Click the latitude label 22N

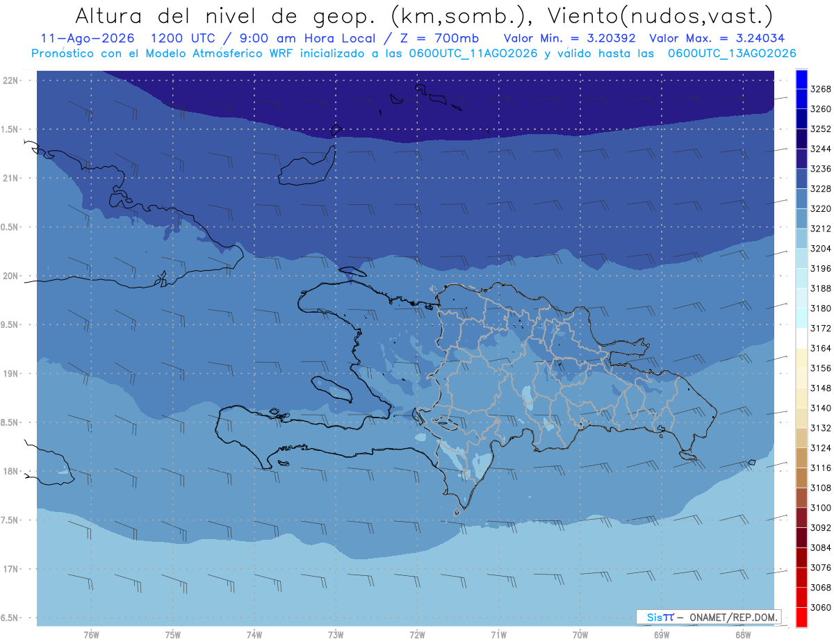pos(11,81)
